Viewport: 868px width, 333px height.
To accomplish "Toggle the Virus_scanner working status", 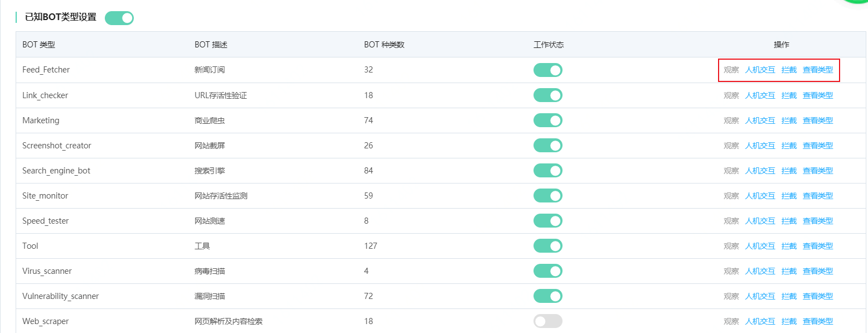I will pos(548,271).
